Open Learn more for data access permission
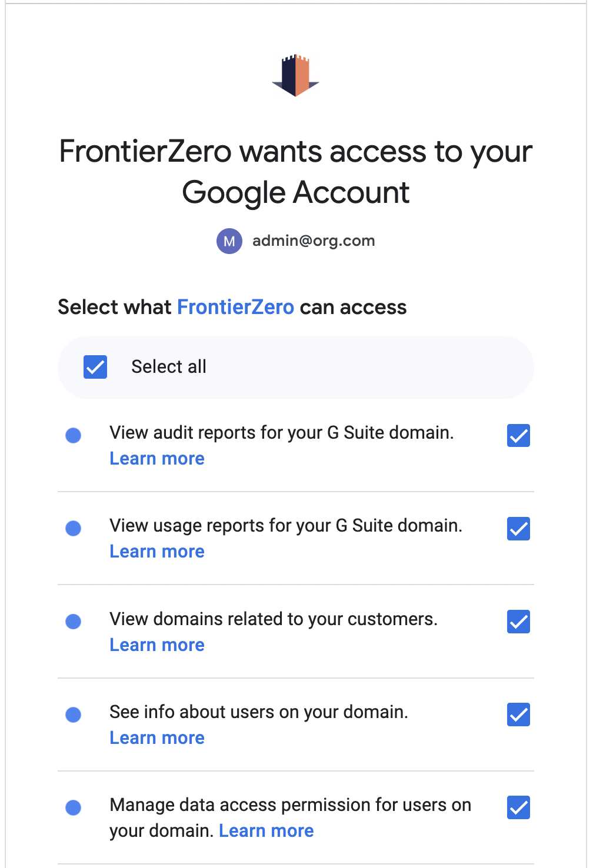This screenshot has height=868, width=593. pos(266,831)
